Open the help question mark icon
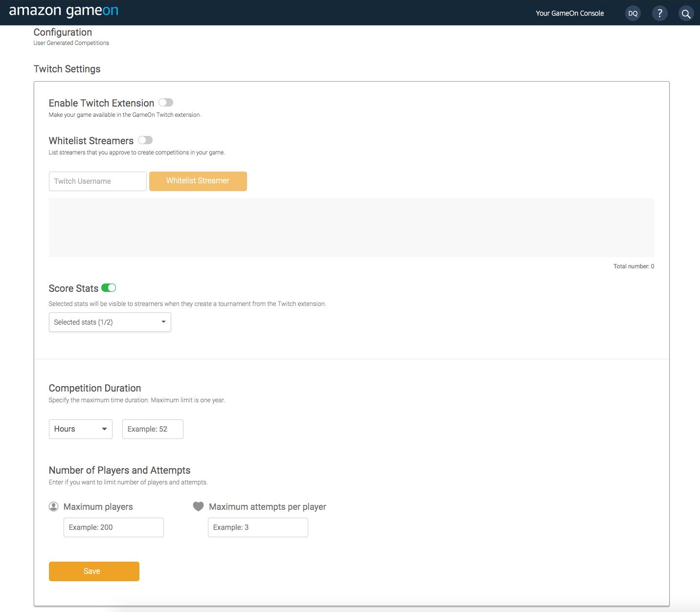The image size is (700, 612). 659,13
